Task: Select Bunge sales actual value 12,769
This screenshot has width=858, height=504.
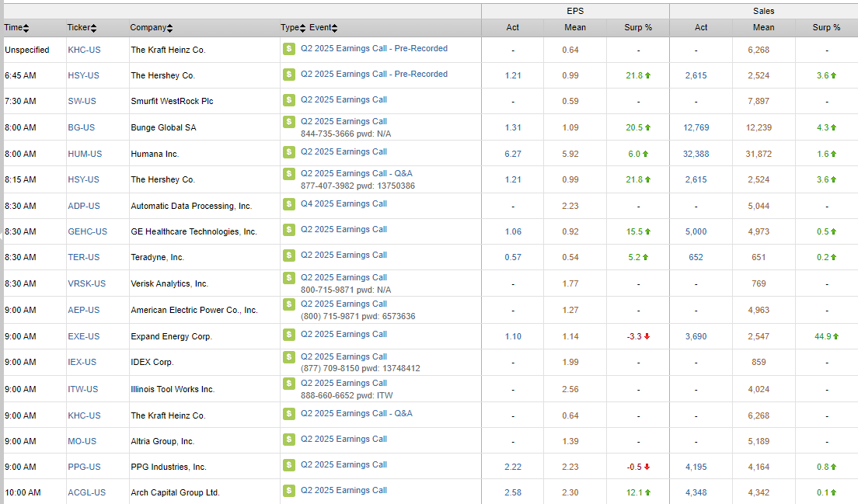Action: (696, 127)
